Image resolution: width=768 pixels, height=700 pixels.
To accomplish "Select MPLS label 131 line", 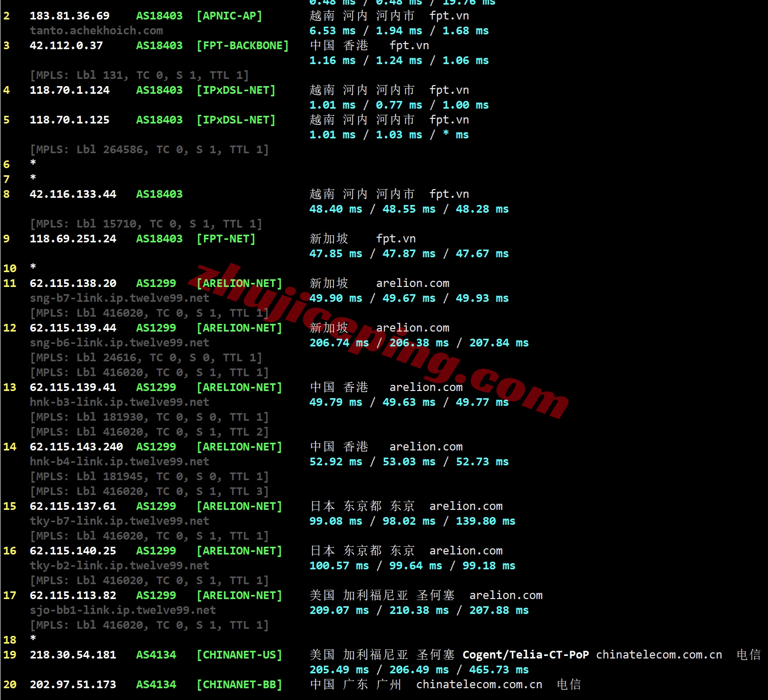I will [139, 75].
